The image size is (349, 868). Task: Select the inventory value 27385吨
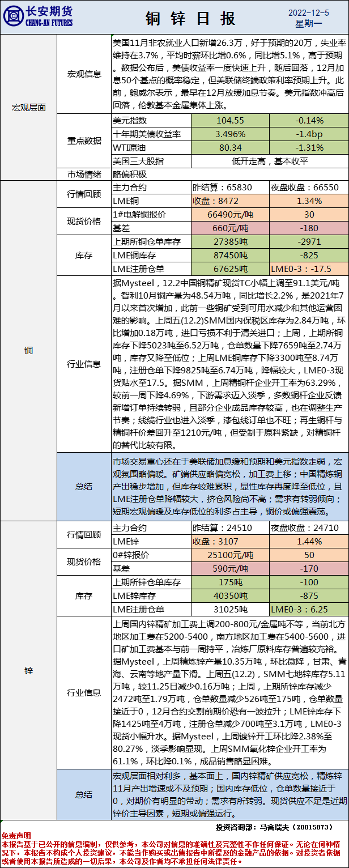coord(230,241)
